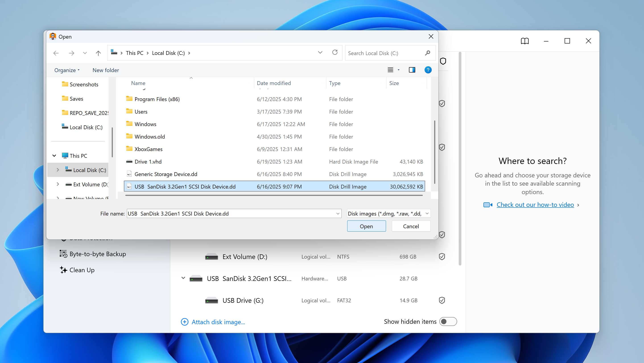
Task: Sort files by Name column
Action: [138, 83]
